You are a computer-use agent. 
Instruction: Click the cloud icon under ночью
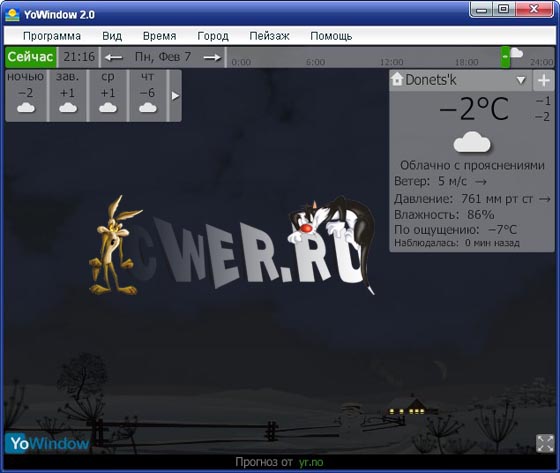[26, 107]
